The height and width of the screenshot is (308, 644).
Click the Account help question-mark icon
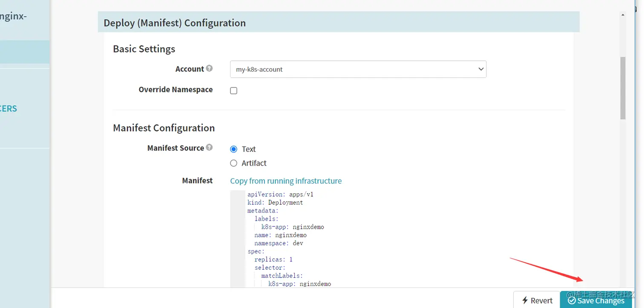click(209, 68)
